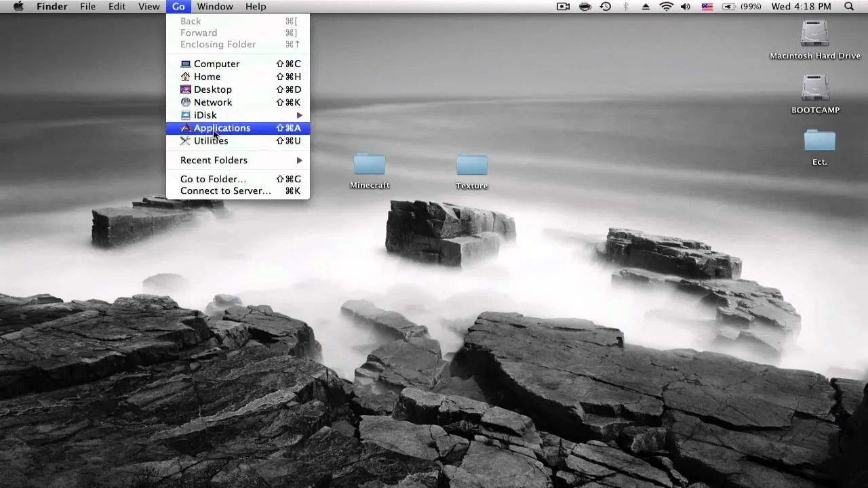Open the View menu
868x488 pixels.
tap(149, 6)
